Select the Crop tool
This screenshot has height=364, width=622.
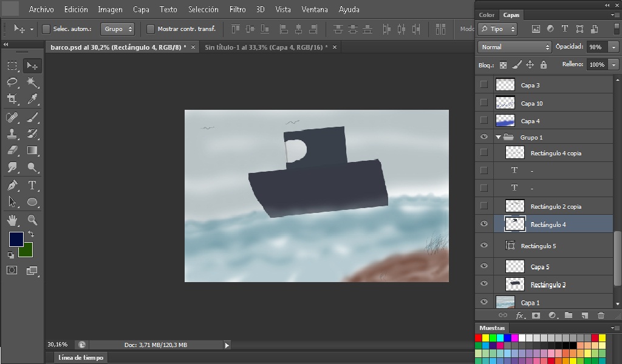[x=12, y=98]
